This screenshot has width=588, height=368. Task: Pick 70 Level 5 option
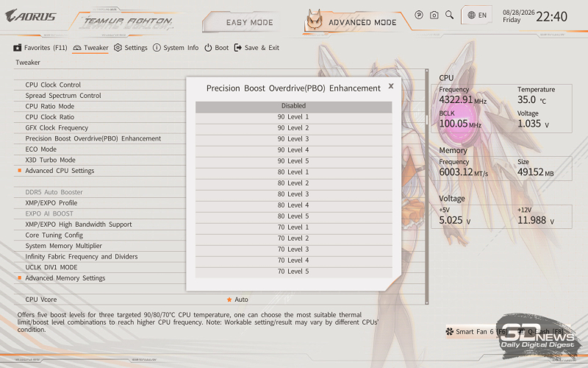293,272
